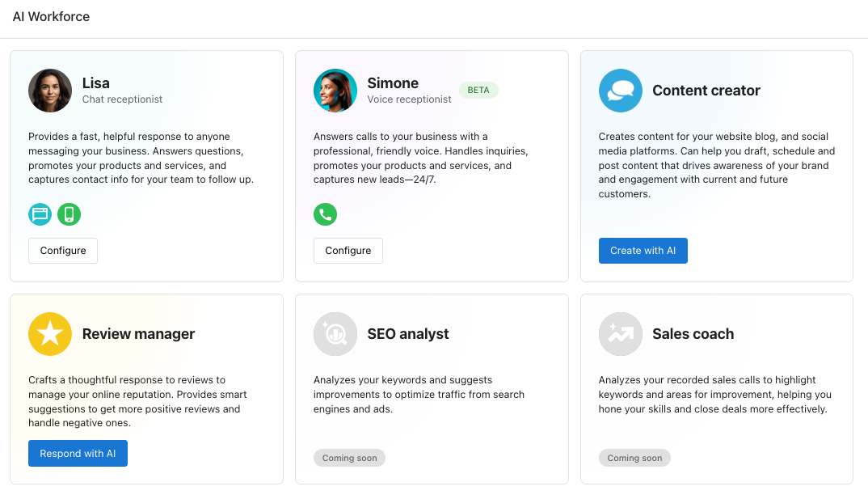Click the yellow star Review manager icon
Viewport: 868px width, 495px height.
click(x=50, y=334)
